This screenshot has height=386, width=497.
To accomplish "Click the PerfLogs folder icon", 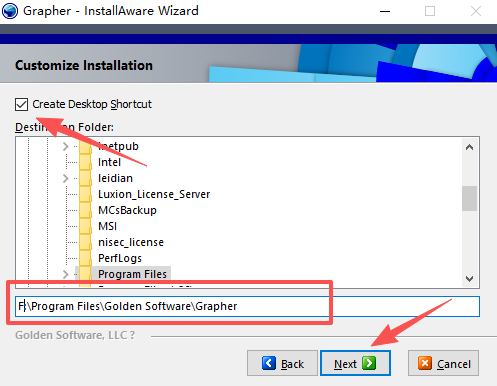I will (x=86, y=258).
